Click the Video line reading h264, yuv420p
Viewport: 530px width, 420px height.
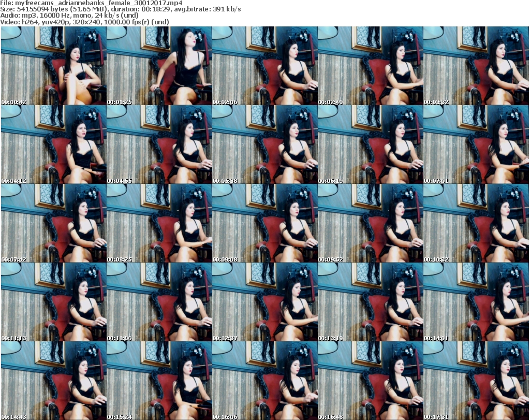pyautogui.click(x=84, y=22)
